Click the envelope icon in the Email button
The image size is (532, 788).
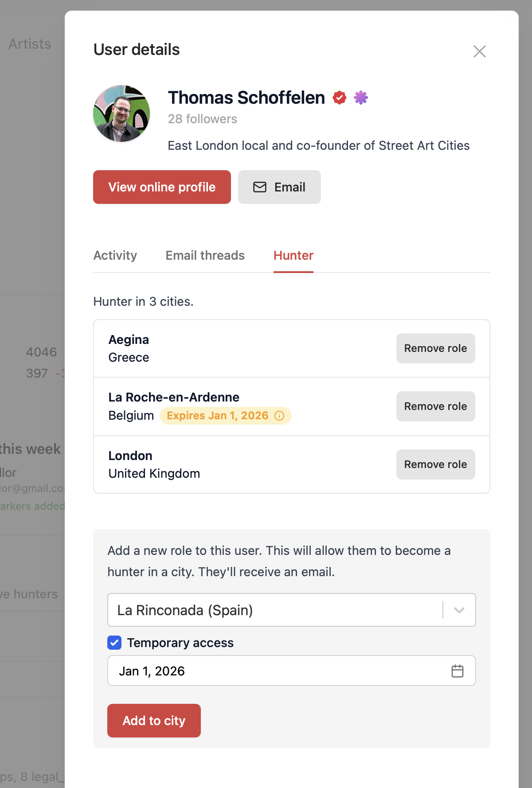[x=260, y=187]
